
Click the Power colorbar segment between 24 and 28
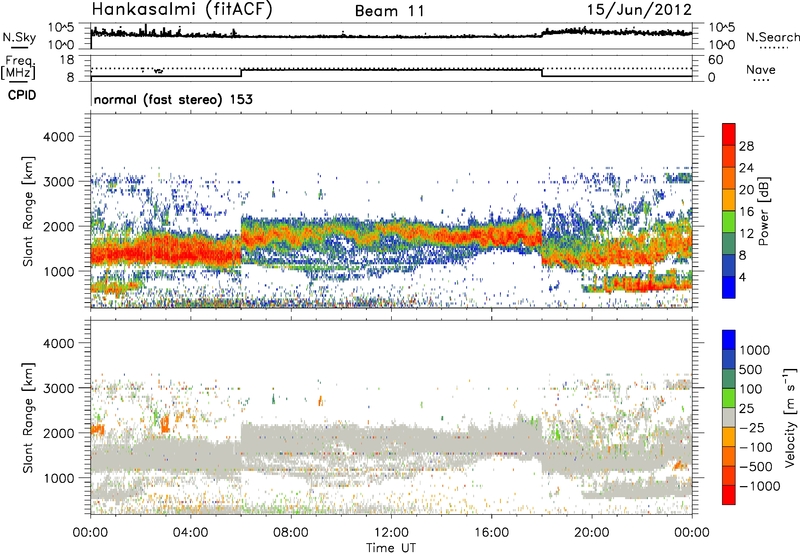pos(729,156)
